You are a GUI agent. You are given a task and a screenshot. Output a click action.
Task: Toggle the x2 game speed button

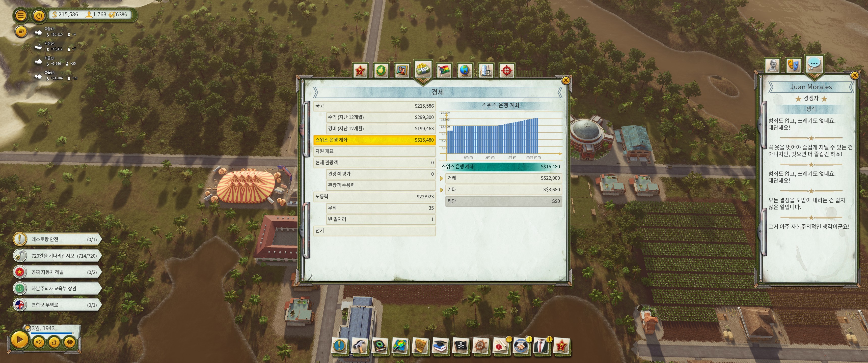click(38, 342)
